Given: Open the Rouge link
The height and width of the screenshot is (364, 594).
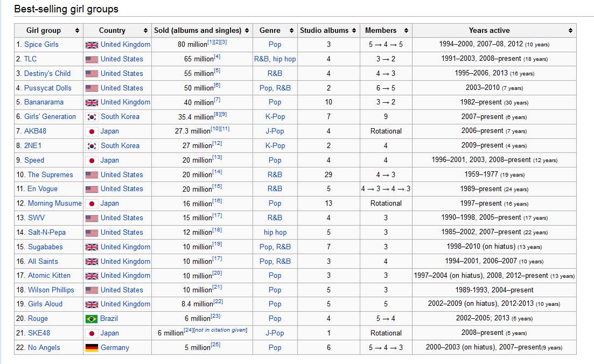Looking at the screenshot, I should click(38, 319).
